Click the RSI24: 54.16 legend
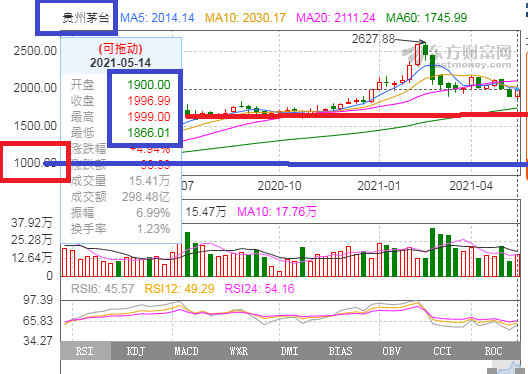 tap(260, 288)
